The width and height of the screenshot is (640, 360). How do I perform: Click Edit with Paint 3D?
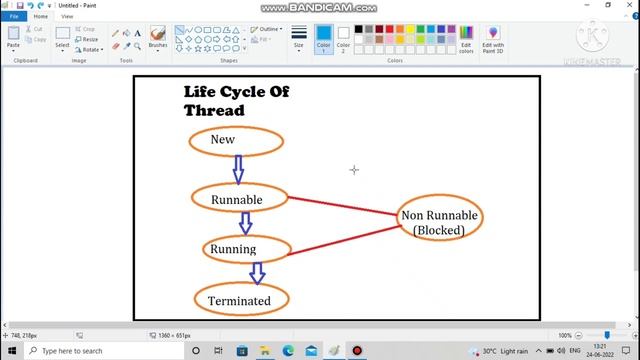(493, 39)
